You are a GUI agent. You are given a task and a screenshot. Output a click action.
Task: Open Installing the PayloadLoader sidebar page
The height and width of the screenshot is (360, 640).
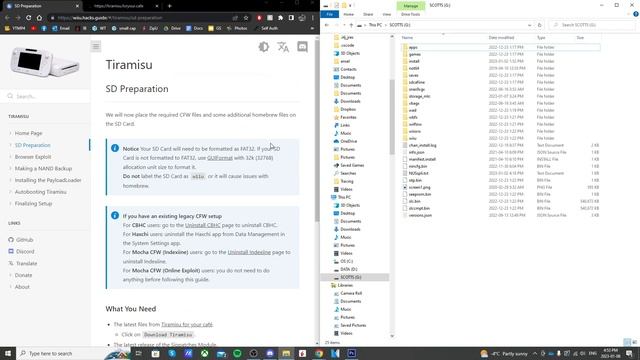[48, 180]
